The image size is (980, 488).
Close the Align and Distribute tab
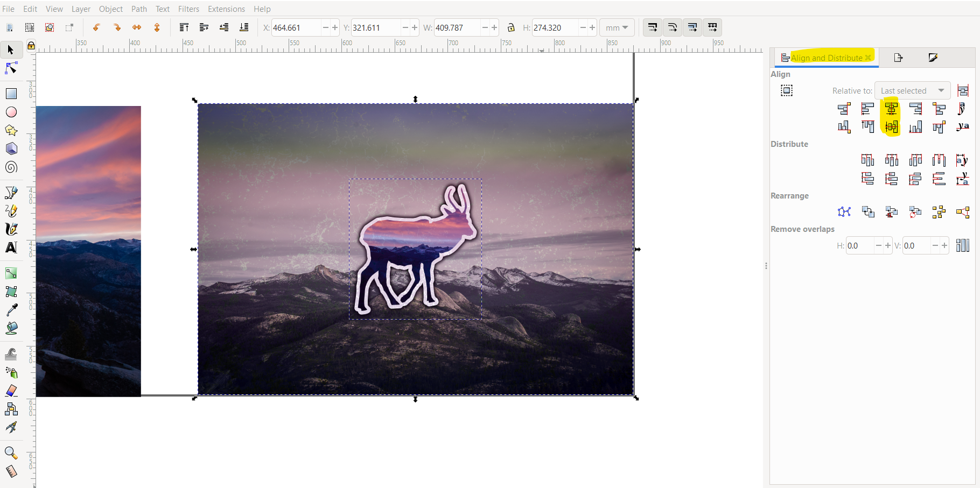point(867,57)
